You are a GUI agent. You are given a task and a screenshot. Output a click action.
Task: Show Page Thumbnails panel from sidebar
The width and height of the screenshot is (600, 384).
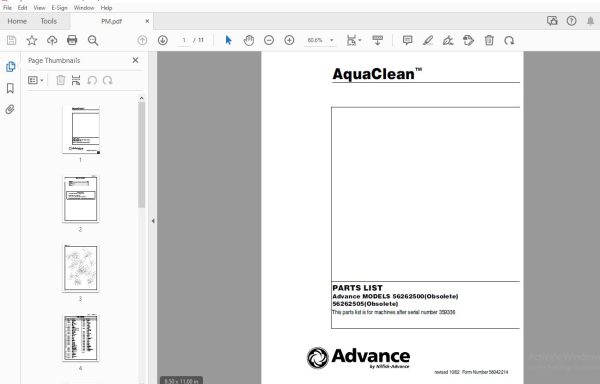coord(10,67)
